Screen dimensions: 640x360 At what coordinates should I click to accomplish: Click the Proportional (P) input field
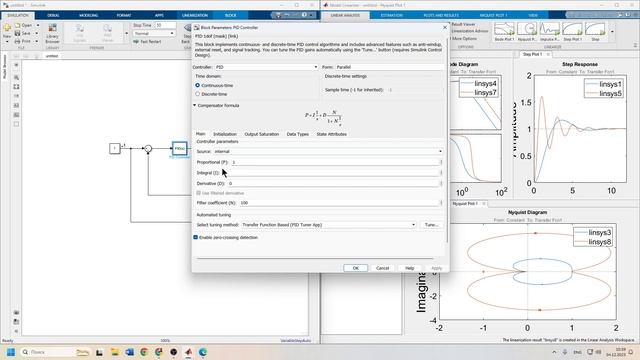point(336,162)
